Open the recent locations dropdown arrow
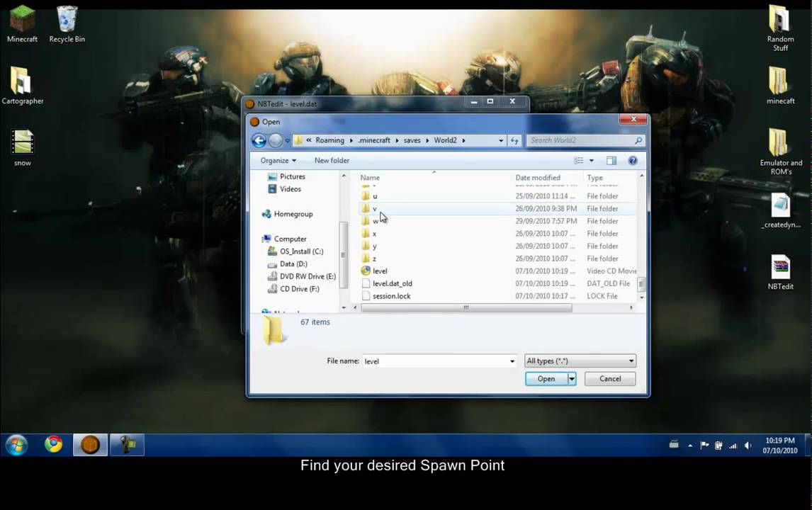This screenshot has height=510, width=812. pyautogui.click(x=288, y=140)
